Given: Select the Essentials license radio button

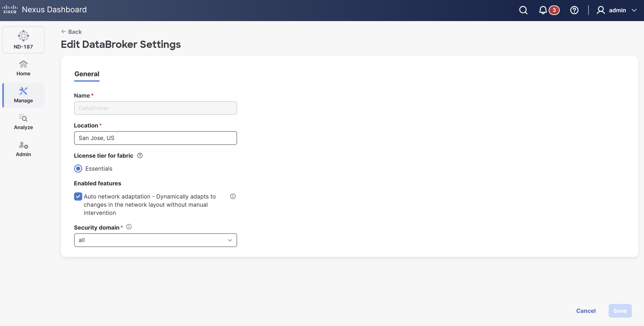Looking at the screenshot, I should [78, 169].
